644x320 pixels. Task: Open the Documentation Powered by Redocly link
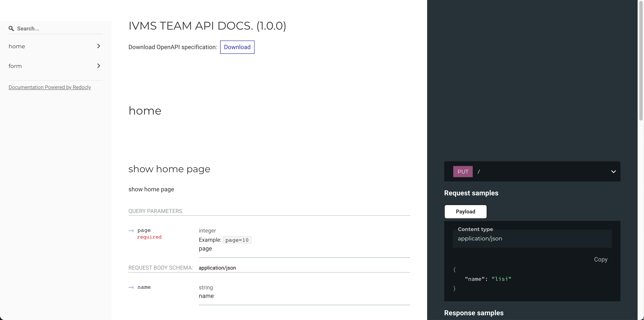49,87
